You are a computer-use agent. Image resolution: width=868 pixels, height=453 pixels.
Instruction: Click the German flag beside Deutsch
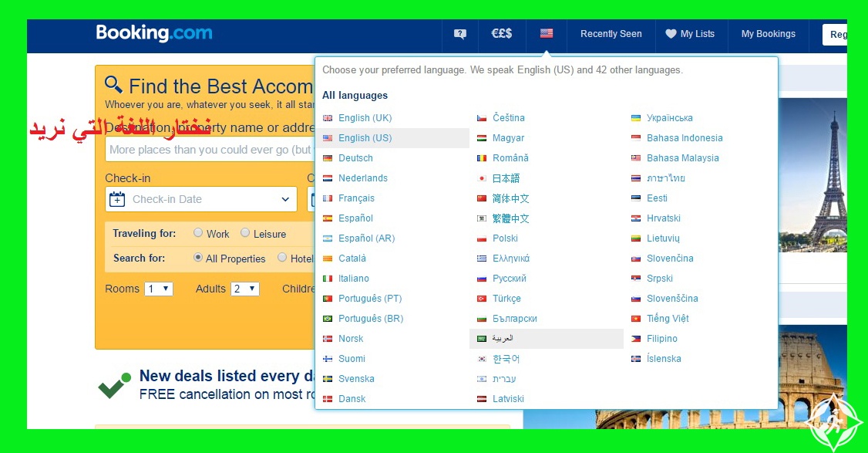point(328,158)
